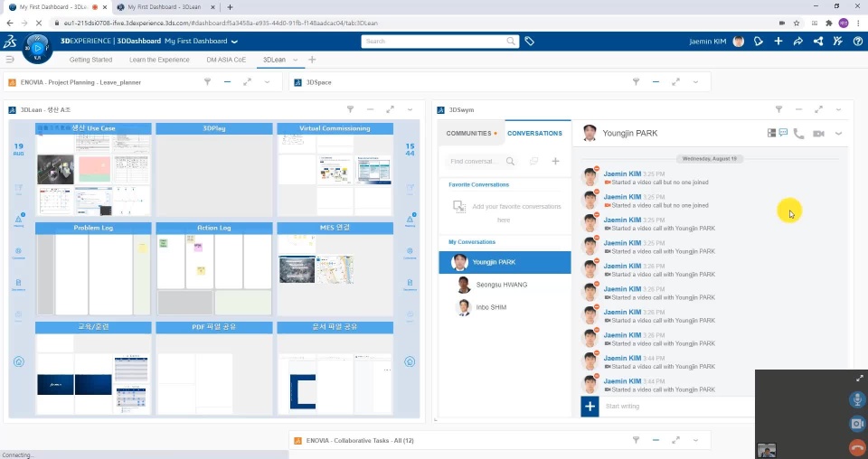The height and width of the screenshot is (459, 868).
Task: Click the top bar Search field
Action: click(440, 42)
